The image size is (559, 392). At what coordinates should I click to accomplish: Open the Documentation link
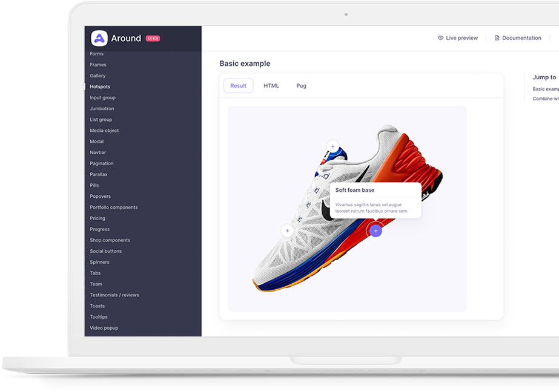tap(521, 38)
